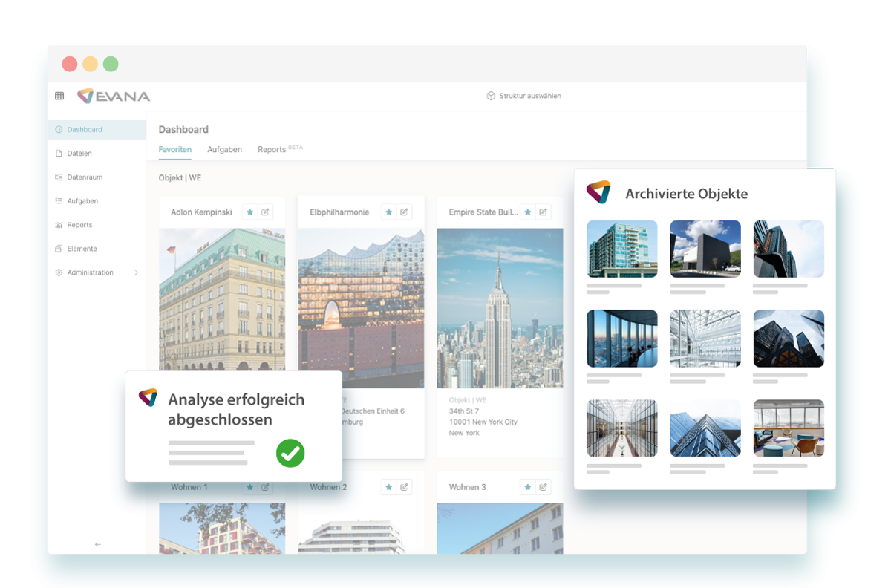Click the Analyse erfolgreich abgeschlossen notification text

point(236,409)
